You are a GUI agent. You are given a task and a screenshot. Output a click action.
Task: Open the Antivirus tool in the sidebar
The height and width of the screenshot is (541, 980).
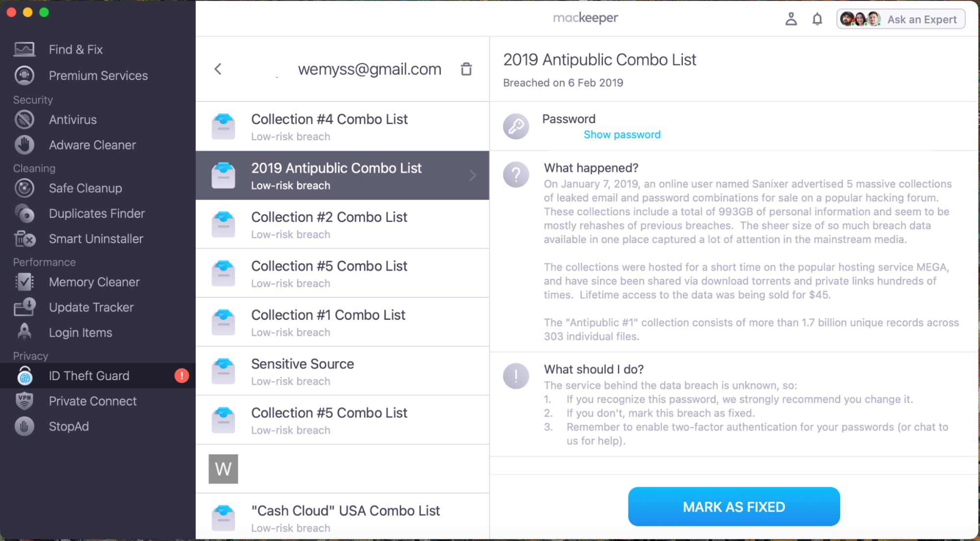pos(73,119)
